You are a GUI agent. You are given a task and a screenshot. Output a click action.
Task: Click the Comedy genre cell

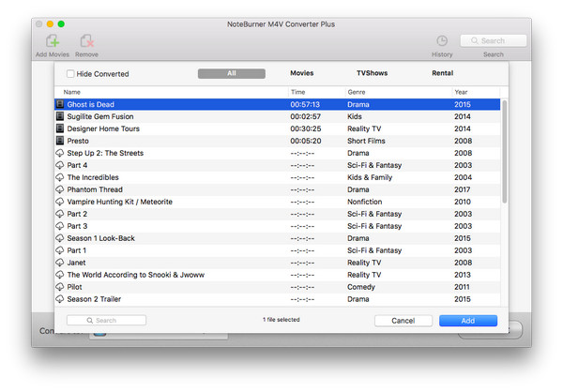361,287
